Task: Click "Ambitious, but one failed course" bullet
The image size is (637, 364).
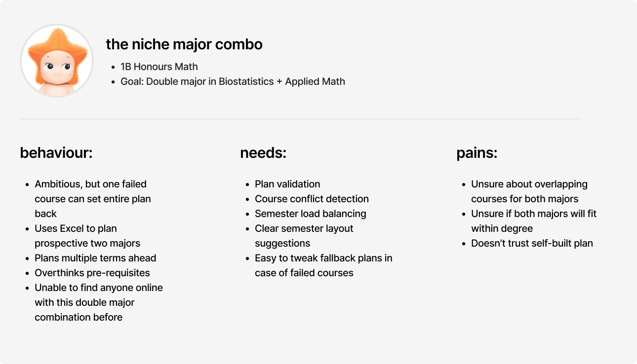Action: [x=93, y=199]
